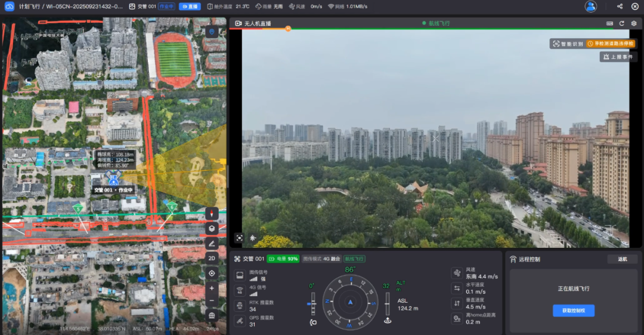This screenshot has width=644, height=335.
Task: Toggle the 智能识别 smart recognition option
Action: click(567, 44)
